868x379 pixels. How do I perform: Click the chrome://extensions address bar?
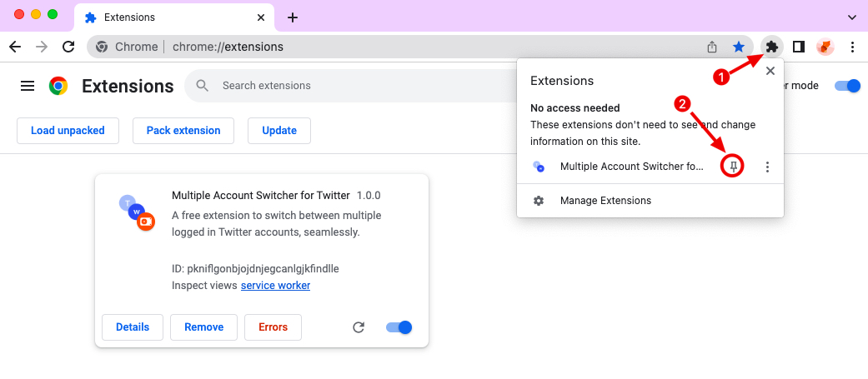click(421, 47)
